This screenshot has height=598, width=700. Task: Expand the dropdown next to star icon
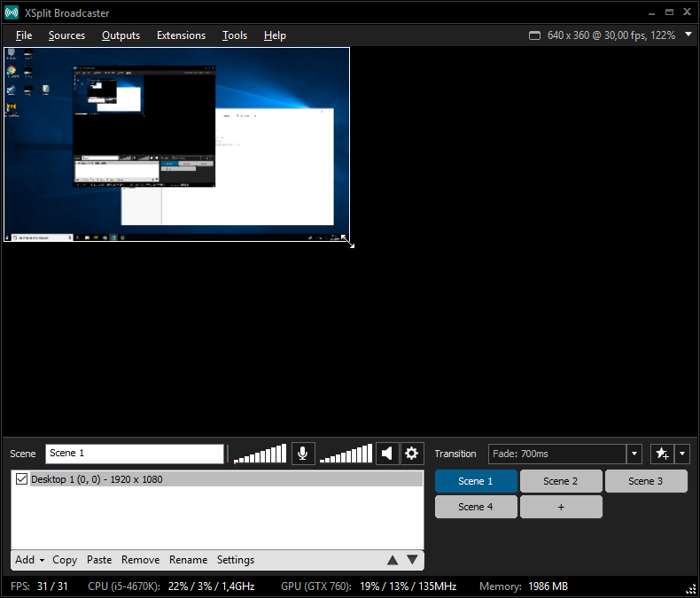point(682,454)
